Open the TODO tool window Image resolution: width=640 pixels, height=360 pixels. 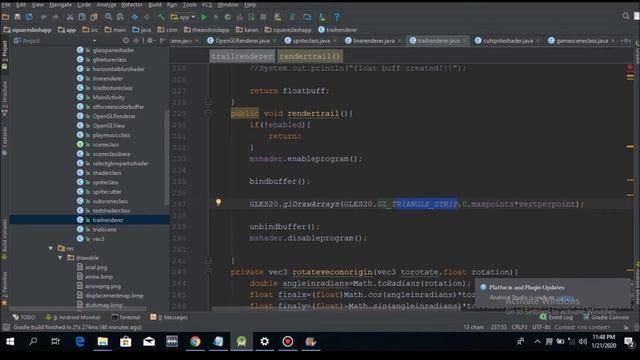tap(24, 317)
